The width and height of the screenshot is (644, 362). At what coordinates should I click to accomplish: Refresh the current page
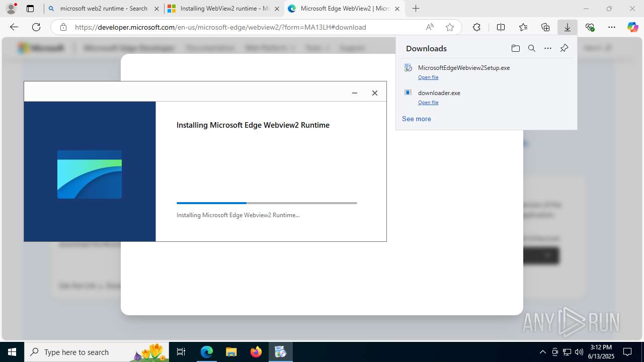(36, 27)
